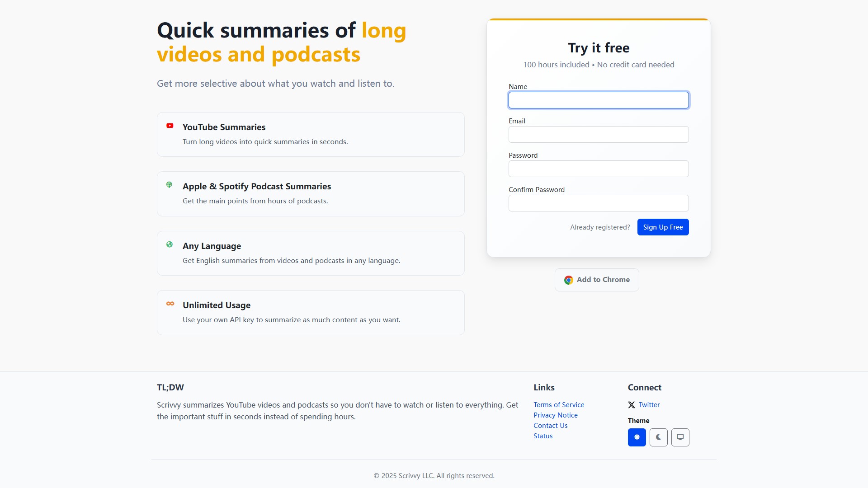Open the Already registered? link
The height and width of the screenshot is (488, 868).
click(x=600, y=227)
